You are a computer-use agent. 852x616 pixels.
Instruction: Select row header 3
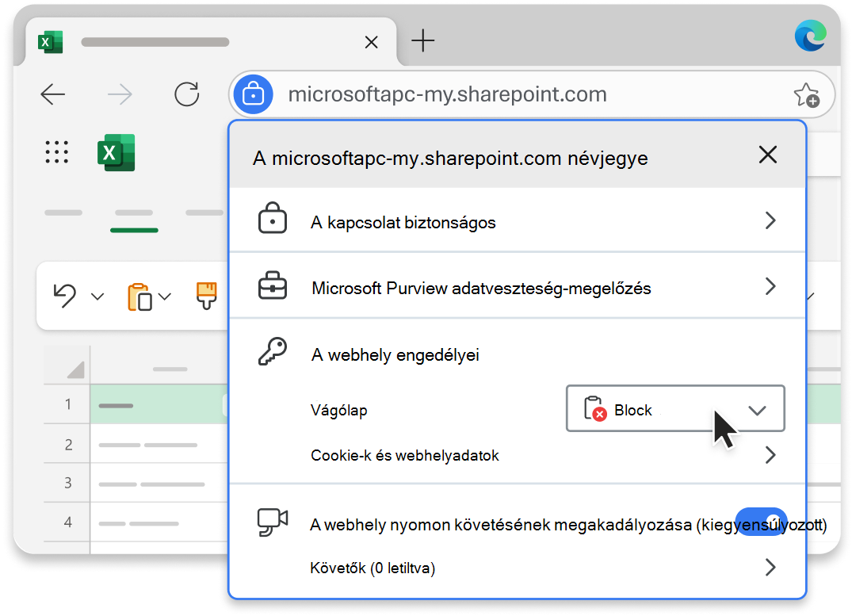pos(67,483)
